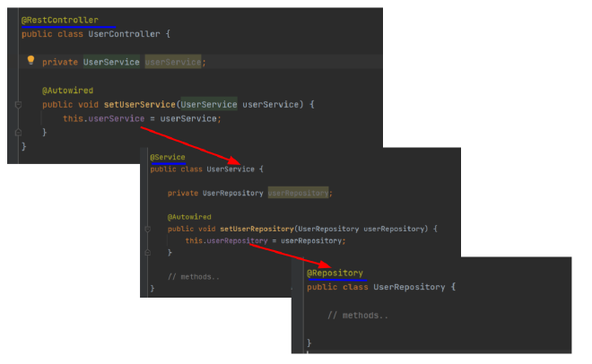This screenshot has width=592, height=364.
Task: Click the setUserService method name
Action: pyautogui.click(x=140, y=105)
